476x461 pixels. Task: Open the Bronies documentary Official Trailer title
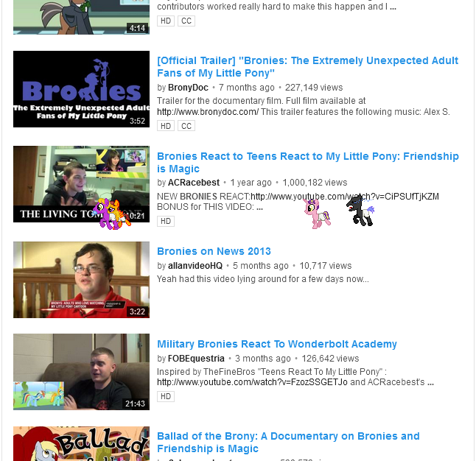coord(307,67)
